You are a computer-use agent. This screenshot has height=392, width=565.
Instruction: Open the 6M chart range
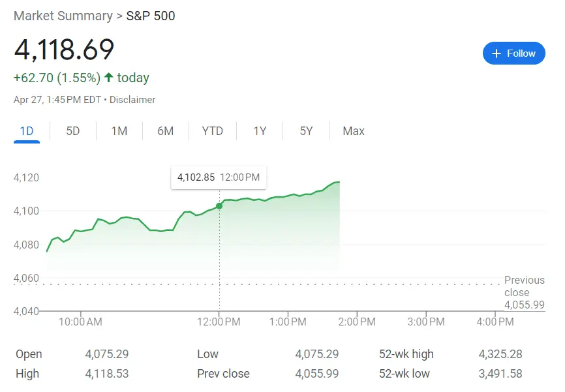[166, 131]
